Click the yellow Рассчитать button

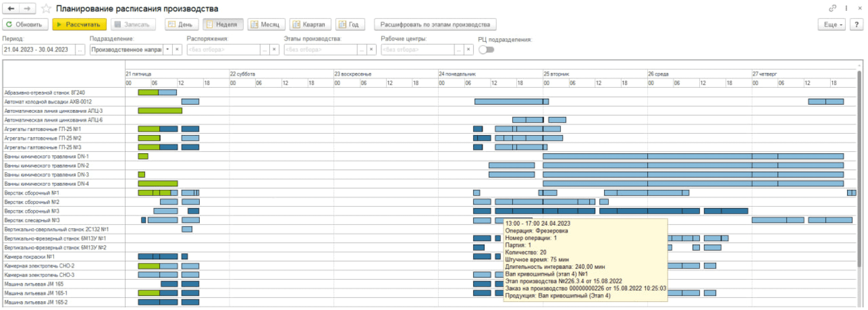79,24
